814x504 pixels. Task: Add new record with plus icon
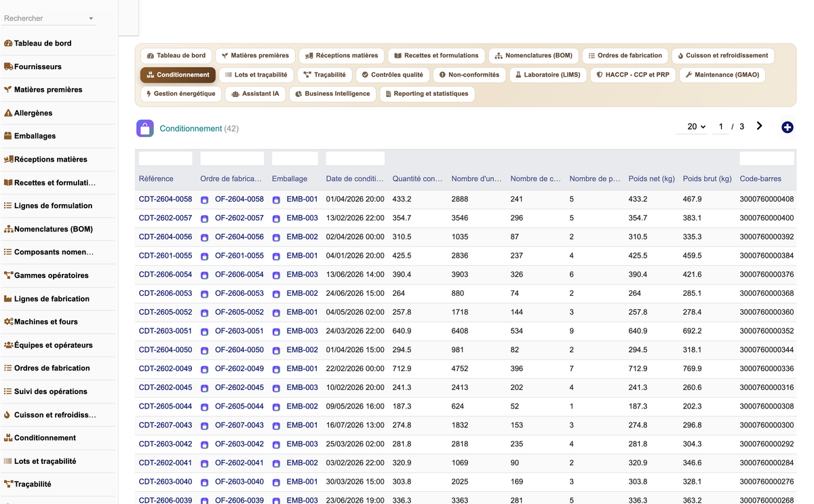[787, 127]
